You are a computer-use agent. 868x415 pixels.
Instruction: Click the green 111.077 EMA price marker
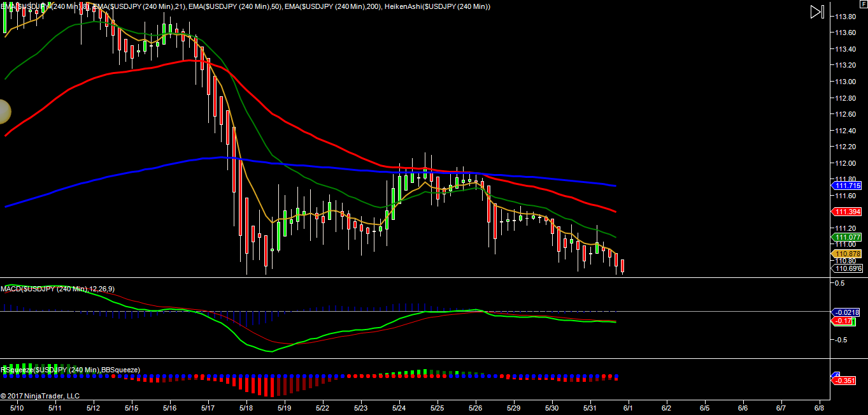(x=847, y=237)
